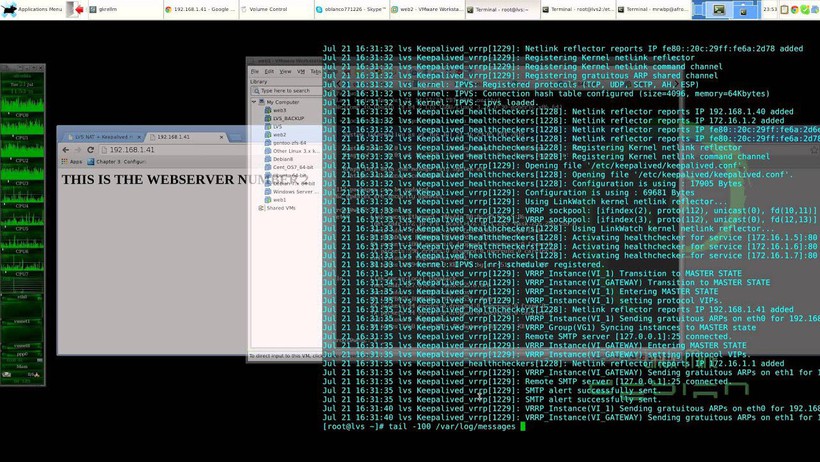
Task: Open a new Chrome tab
Action: click(x=236, y=138)
